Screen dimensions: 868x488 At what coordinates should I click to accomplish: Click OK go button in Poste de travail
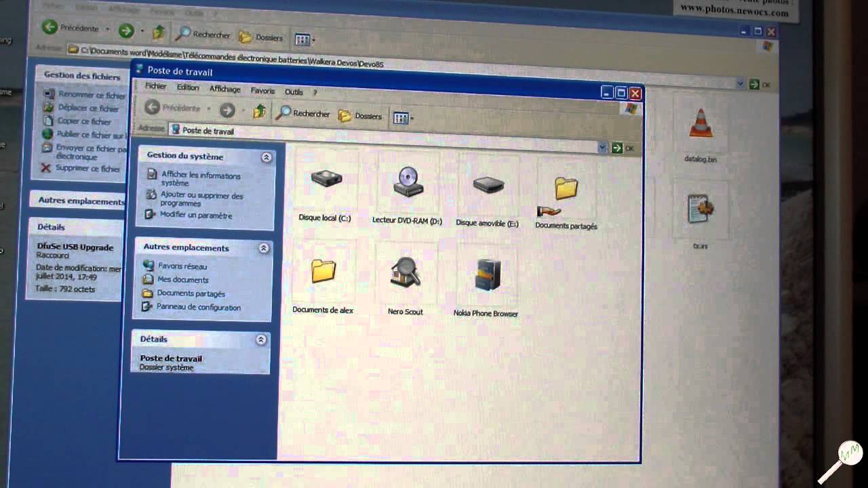[623, 148]
